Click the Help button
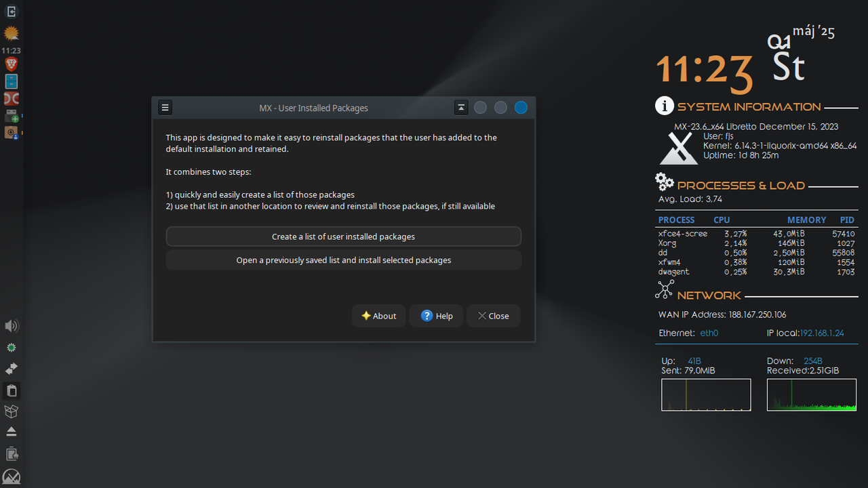868x488 pixels. (437, 316)
